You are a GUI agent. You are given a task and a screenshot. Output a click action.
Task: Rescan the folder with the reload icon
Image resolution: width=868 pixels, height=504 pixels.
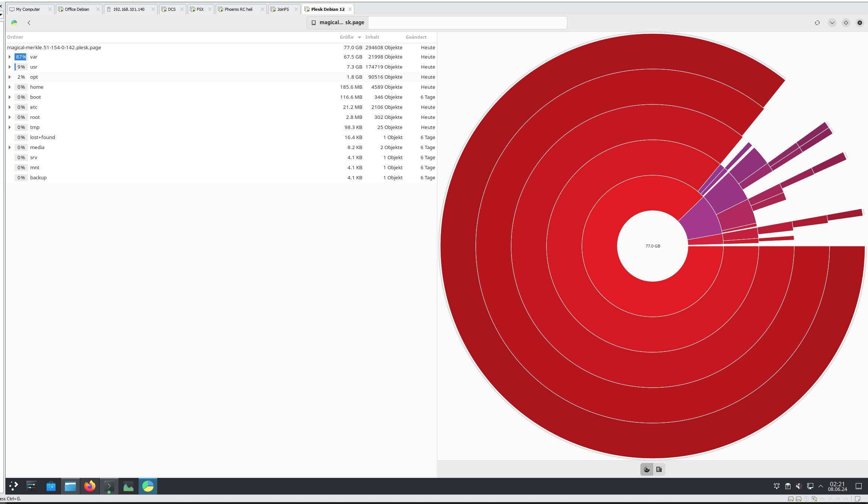pyautogui.click(x=817, y=23)
